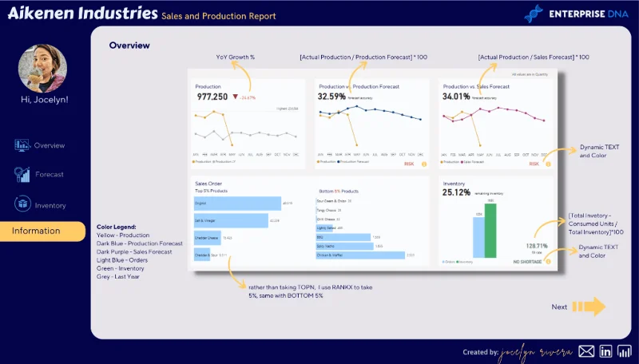Click the Overview heading
Screen dimensions: 639x364
coord(129,45)
